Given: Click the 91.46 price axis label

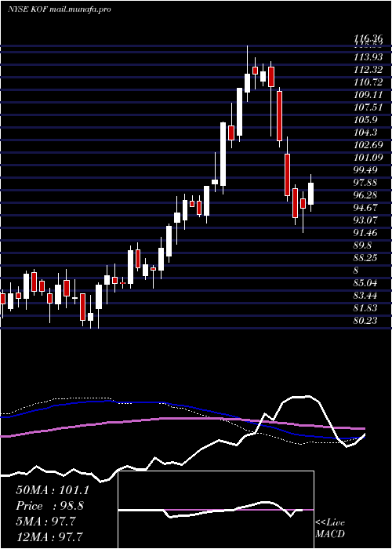Looking at the screenshot, I should pyautogui.click(x=366, y=233).
